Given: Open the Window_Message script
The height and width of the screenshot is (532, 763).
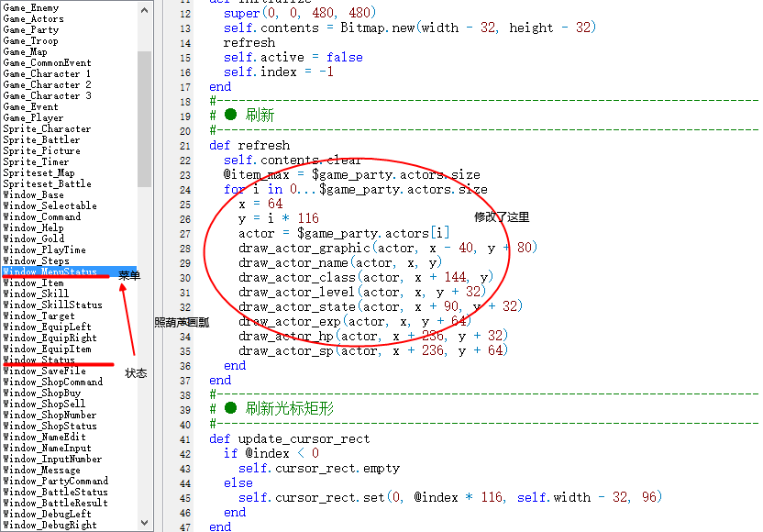Looking at the screenshot, I should tap(41, 470).
